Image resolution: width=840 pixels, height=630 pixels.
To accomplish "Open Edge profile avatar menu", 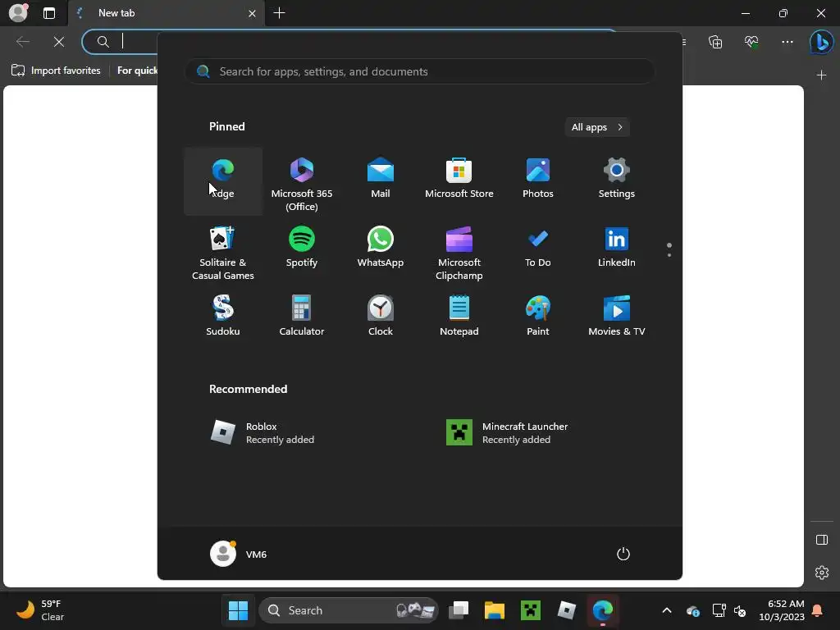I will [x=19, y=13].
